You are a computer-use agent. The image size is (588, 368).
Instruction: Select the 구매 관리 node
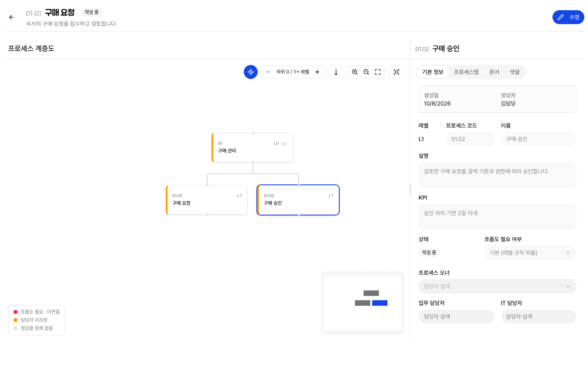point(252,148)
